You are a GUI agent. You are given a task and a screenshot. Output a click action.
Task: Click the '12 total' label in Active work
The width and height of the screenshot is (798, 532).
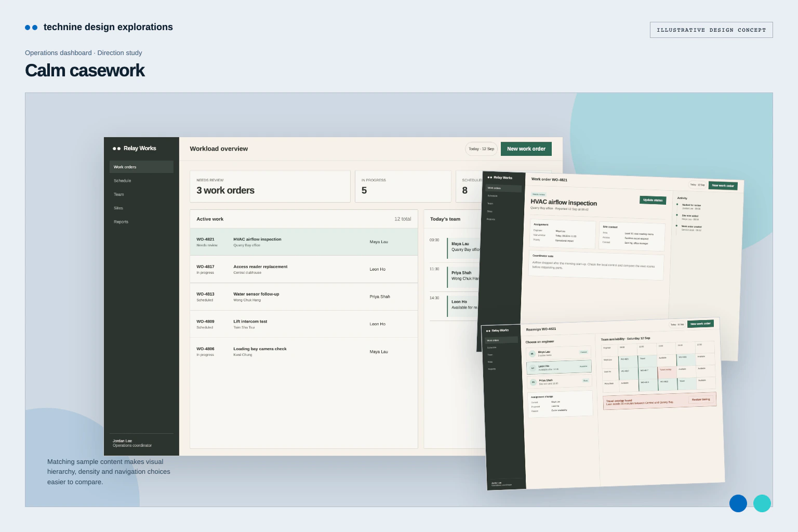[403, 219]
